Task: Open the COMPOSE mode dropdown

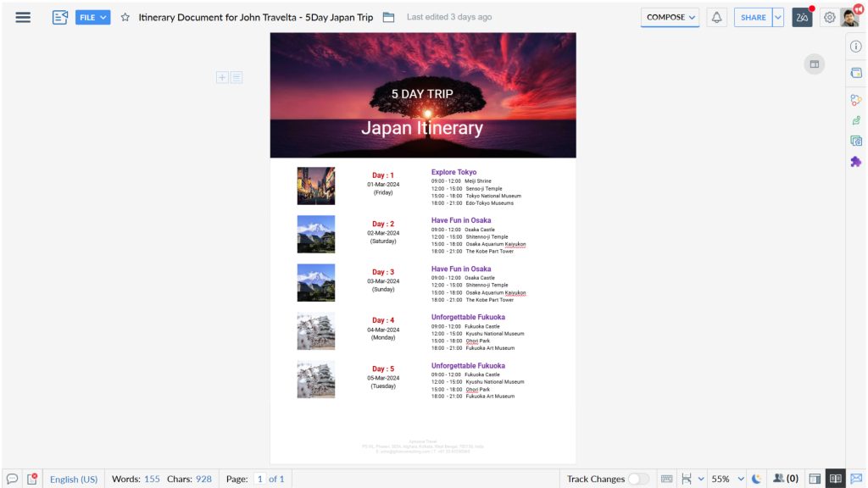Action: click(670, 17)
